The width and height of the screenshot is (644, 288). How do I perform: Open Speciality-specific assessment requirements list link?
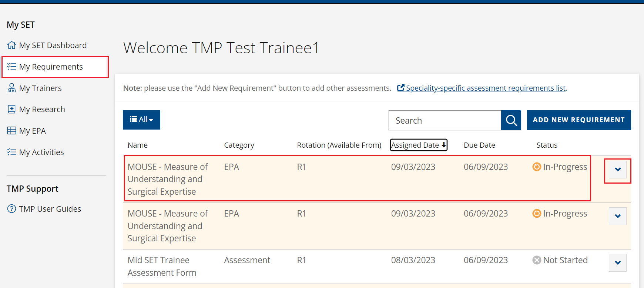[x=486, y=88]
